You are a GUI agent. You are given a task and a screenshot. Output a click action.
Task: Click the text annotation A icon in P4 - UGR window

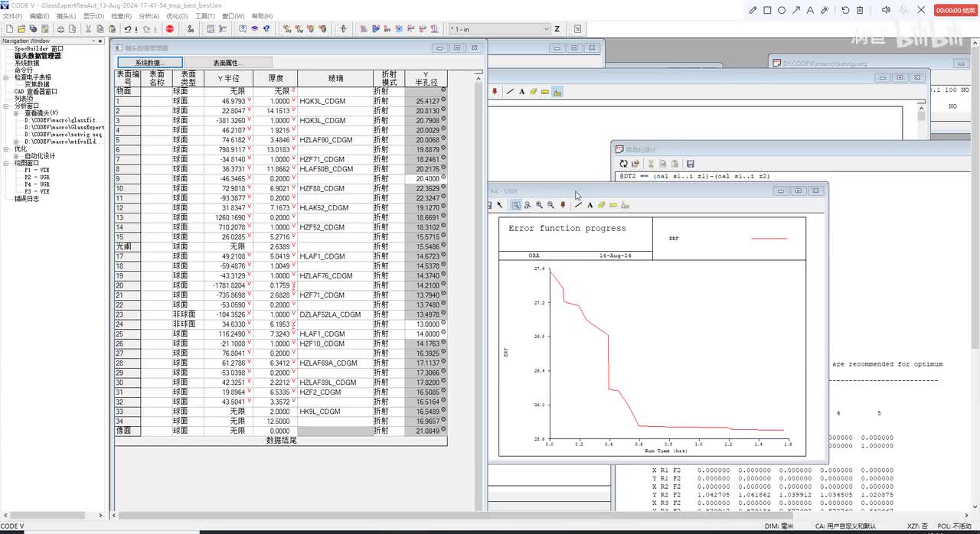click(590, 205)
